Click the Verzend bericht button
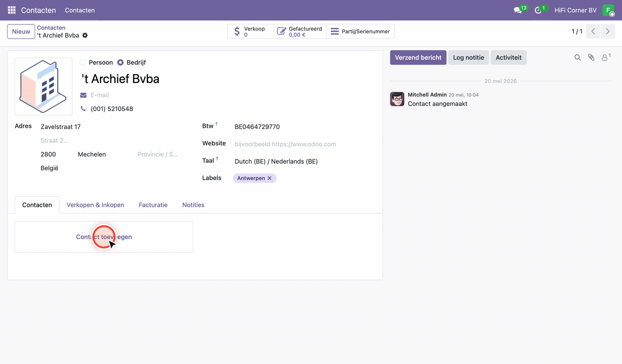The width and height of the screenshot is (622, 364). coord(418,58)
